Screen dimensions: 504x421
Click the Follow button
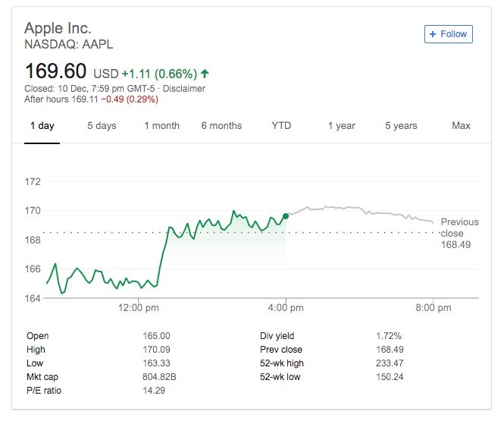(449, 34)
